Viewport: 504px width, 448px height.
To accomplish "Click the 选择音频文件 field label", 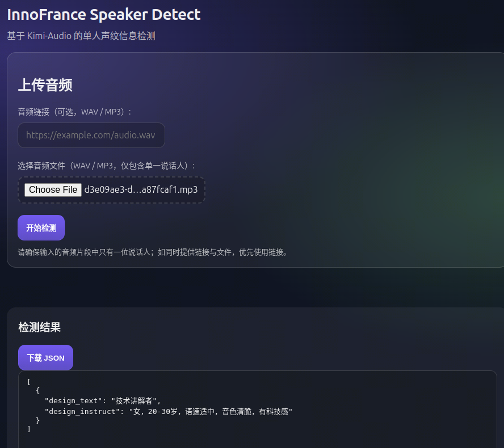I will [107, 166].
